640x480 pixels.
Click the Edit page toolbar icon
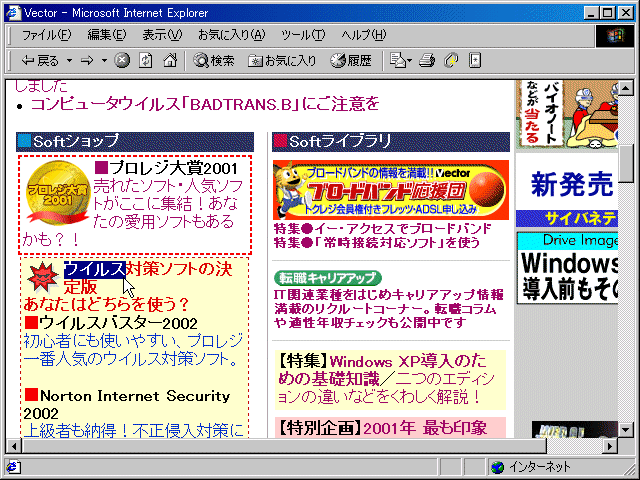coord(451,61)
